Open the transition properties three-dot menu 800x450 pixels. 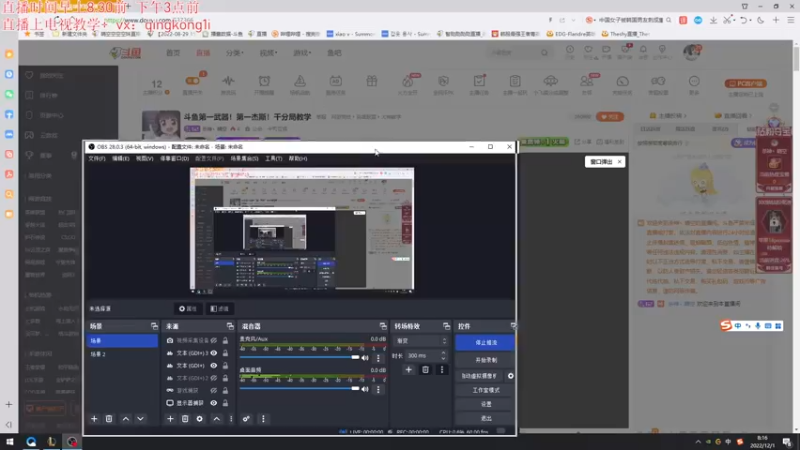tap(442, 369)
